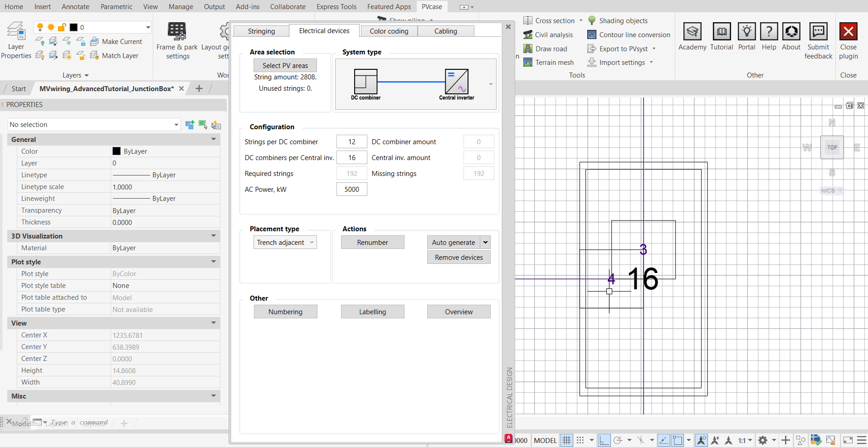Toggle 2D object snap in status bar
The height and width of the screenshot is (448, 868).
tap(678, 440)
